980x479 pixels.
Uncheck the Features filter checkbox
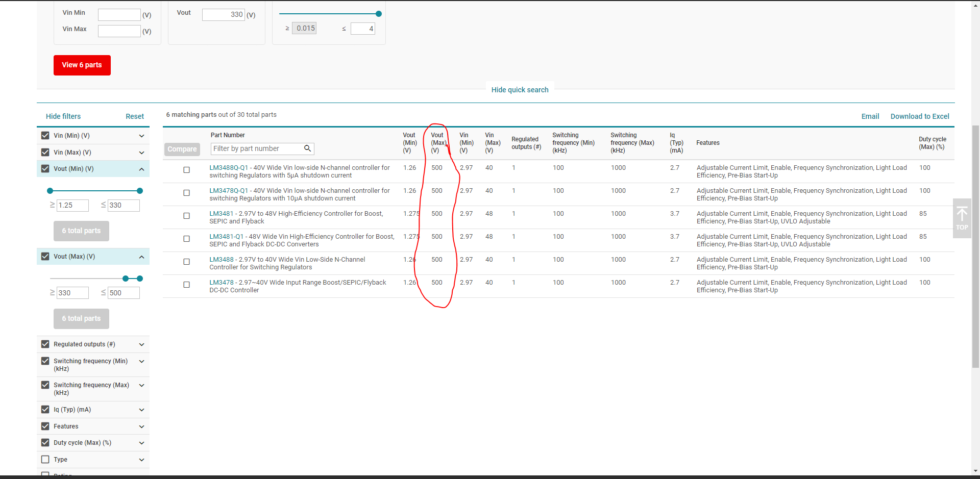pos(45,426)
